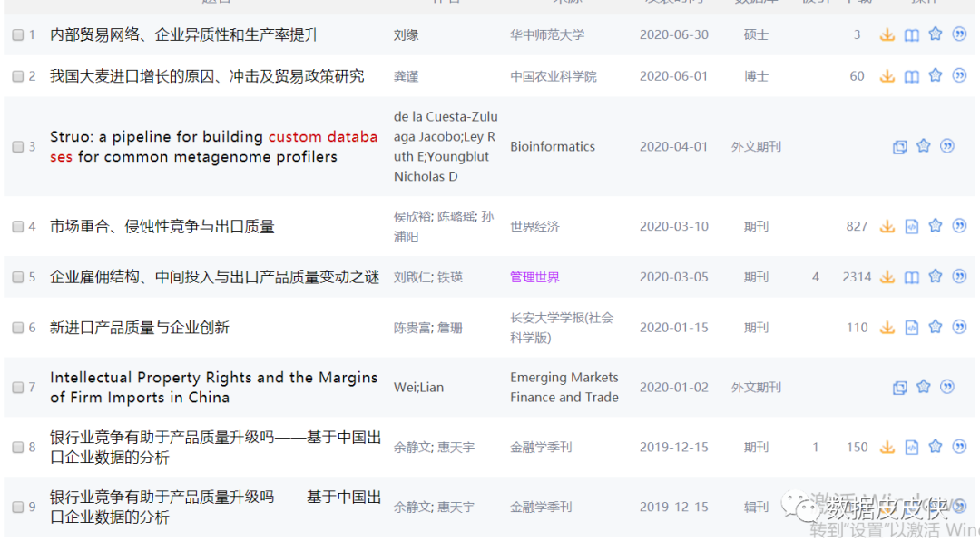
Task: Cite the 内部贸易网络 result via quote icon
Action: (959, 34)
